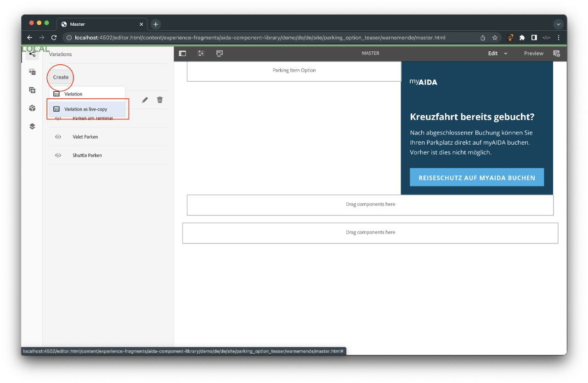588x383 pixels.
Task: Toggle visibility eye for Valet Parken
Action: click(x=58, y=137)
